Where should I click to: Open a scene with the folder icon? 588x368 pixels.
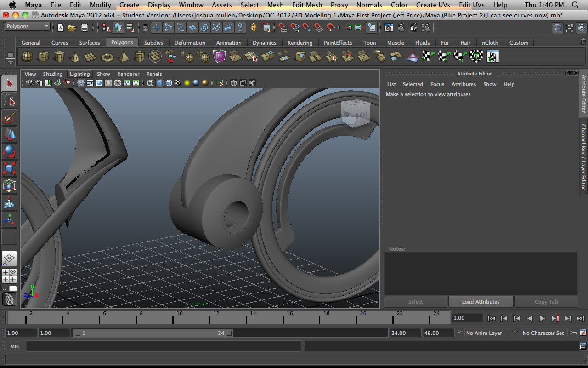[72, 28]
